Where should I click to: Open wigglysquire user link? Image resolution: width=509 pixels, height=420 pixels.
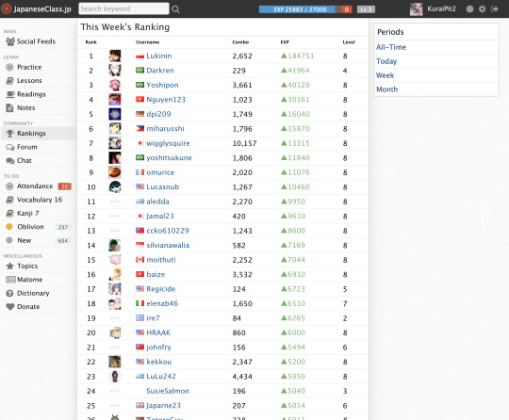click(x=168, y=143)
